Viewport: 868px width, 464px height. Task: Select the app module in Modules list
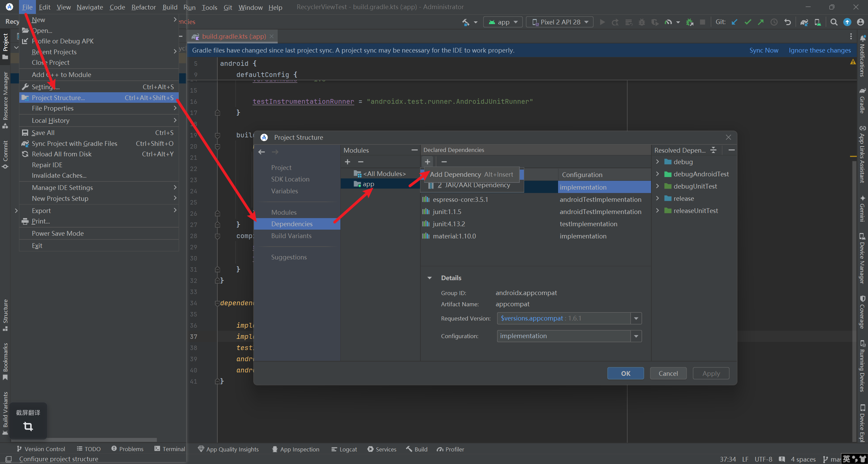[380, 184]
